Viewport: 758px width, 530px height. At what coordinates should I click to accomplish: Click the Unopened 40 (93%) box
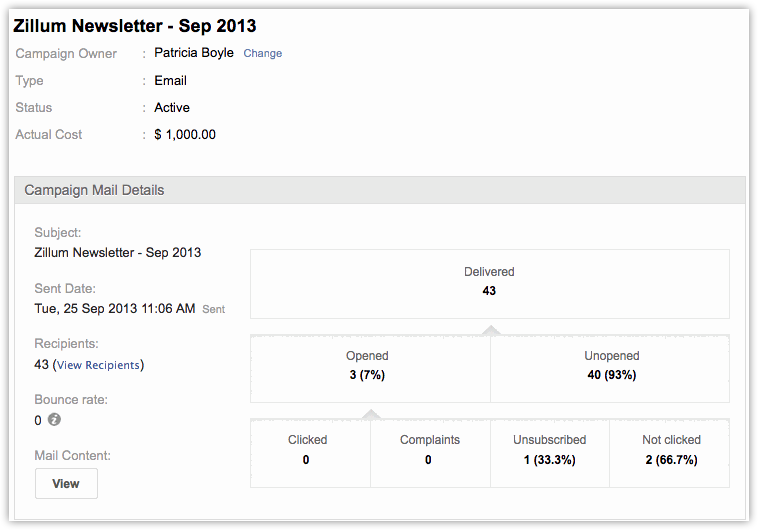tap(611, 366)
